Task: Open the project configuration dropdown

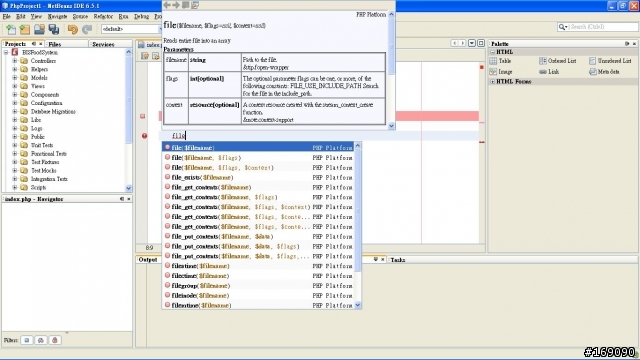Action: click(x=131, y=29)
